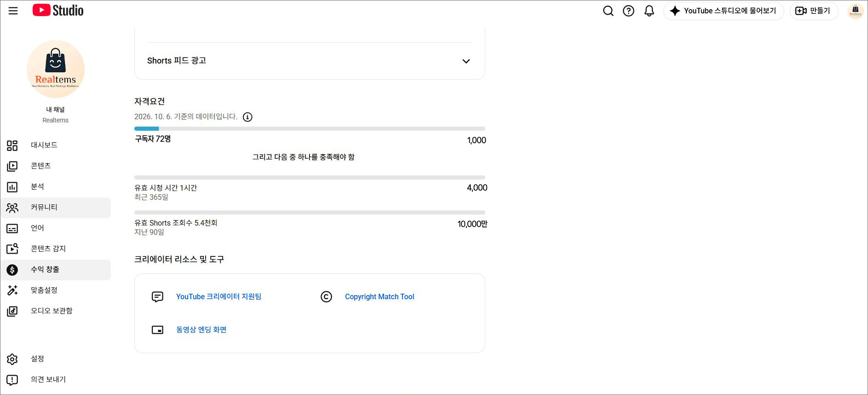This screenshot has height=395, width=868.
Task: Open the 대시보드 menu item
Action: click(x=56, y=145)
